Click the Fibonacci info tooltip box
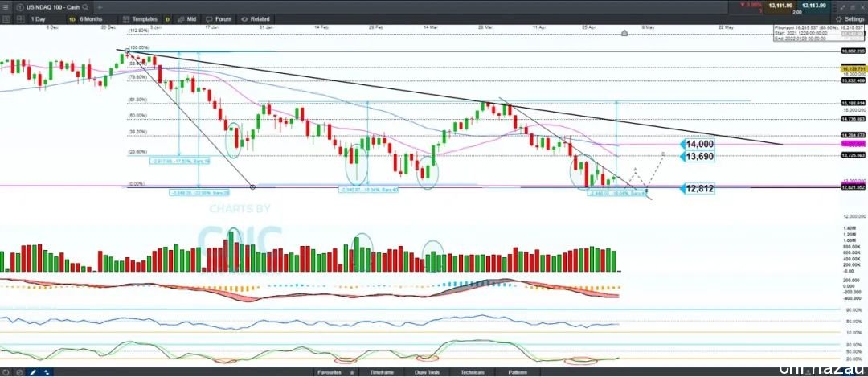The height and width of the screenshot is (377, 868). click(818, 31)
